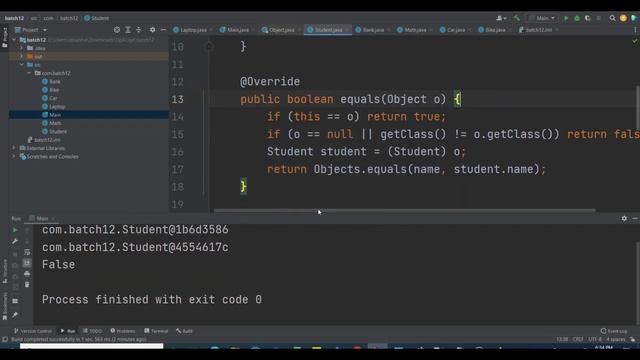Image resolution: width=640 pixels, height=360 pixels.
Task: Click the layout icon above pin in Run panel
Action: (x=15, y=301)
